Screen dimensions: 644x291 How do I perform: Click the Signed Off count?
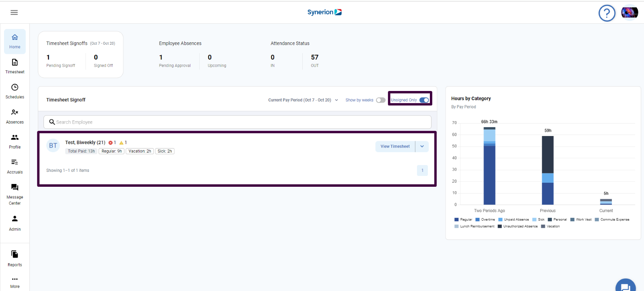tap(96, 57)
